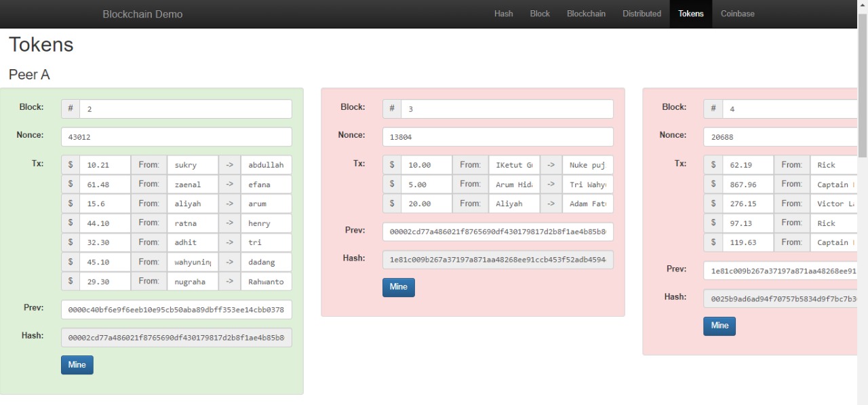The width and height of the screenshot is (868, 405).
Task: Click Prev hash field in block 3
Action: 498,232
